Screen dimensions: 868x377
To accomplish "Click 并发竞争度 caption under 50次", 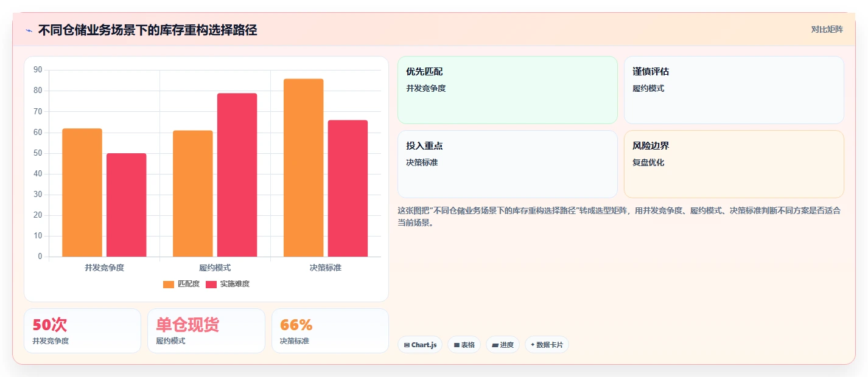I will tap(51, 341).
